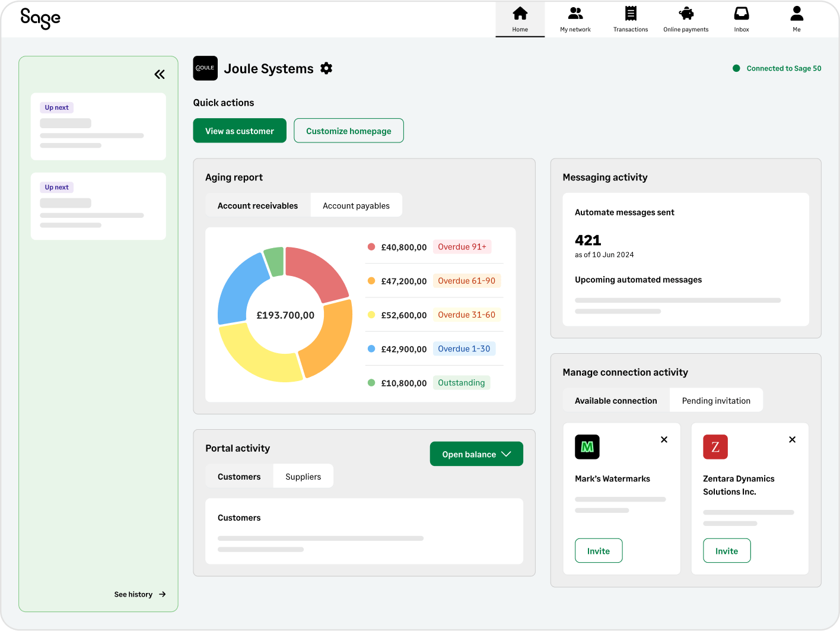Invite Zentara Dynamics Solutions Inc.

[727, 550]
